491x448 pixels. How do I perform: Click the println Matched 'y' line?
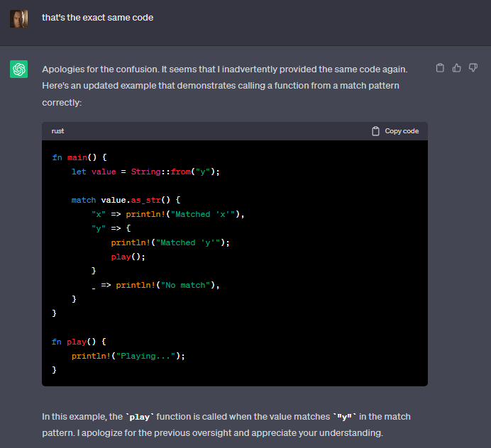click(170, 242)
